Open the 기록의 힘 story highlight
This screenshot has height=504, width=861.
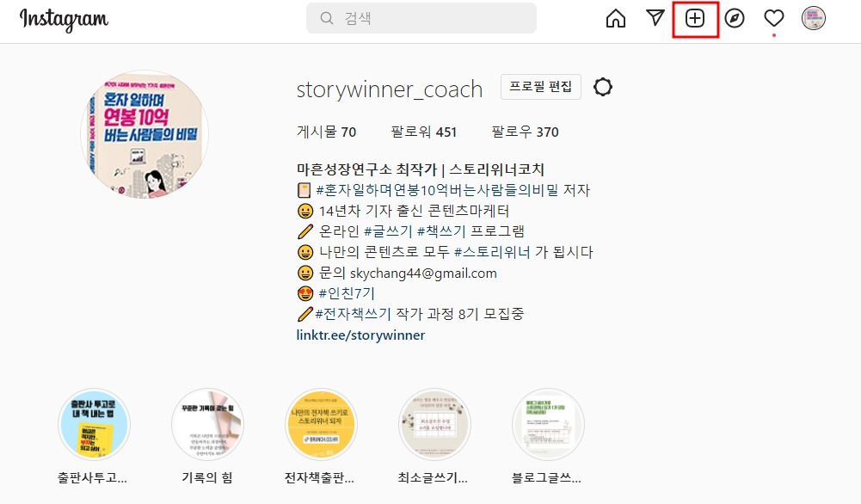[207, 424]
